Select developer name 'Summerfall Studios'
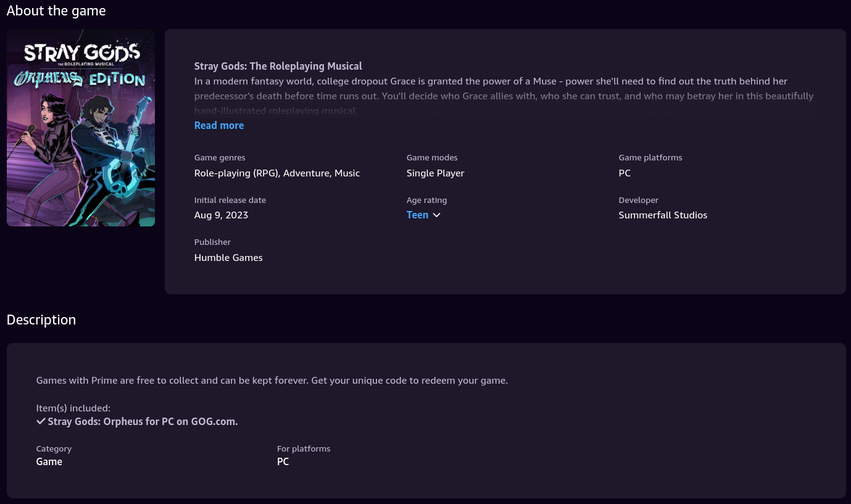 point(663,215)
